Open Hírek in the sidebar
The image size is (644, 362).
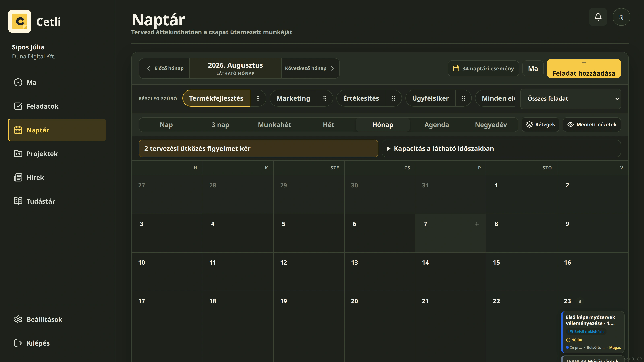point(57,177)
